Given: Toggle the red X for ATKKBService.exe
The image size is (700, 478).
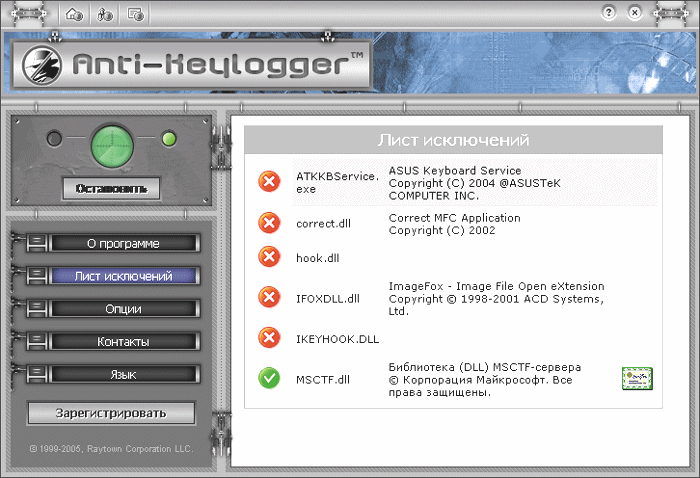Looking at the screenshot, I should point(269,182).
